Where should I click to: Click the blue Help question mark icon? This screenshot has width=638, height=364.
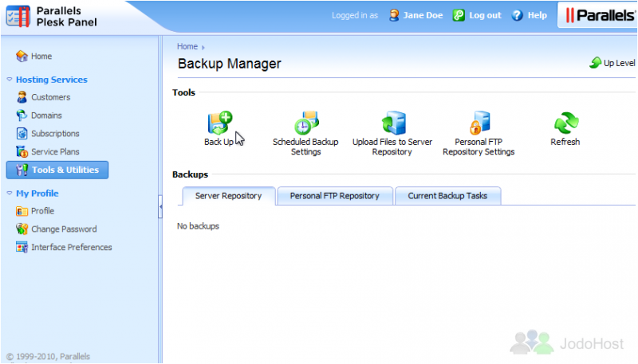coord(517,15)
